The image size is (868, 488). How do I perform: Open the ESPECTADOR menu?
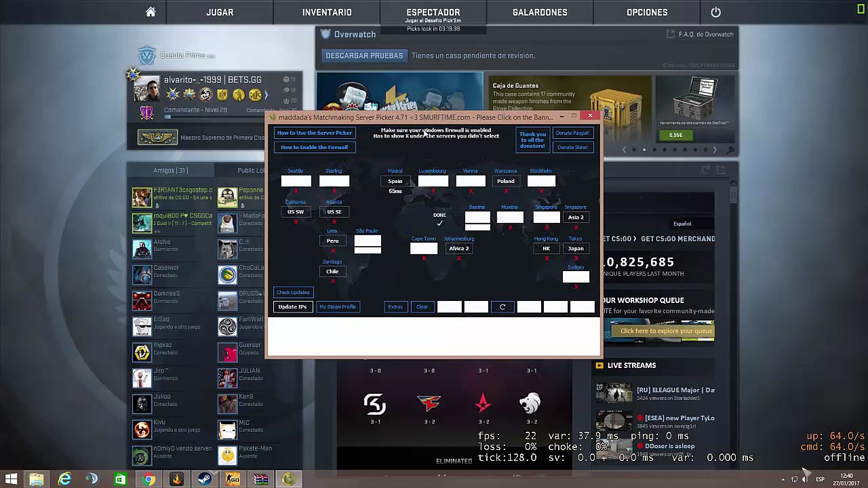[x=433, y=12]
